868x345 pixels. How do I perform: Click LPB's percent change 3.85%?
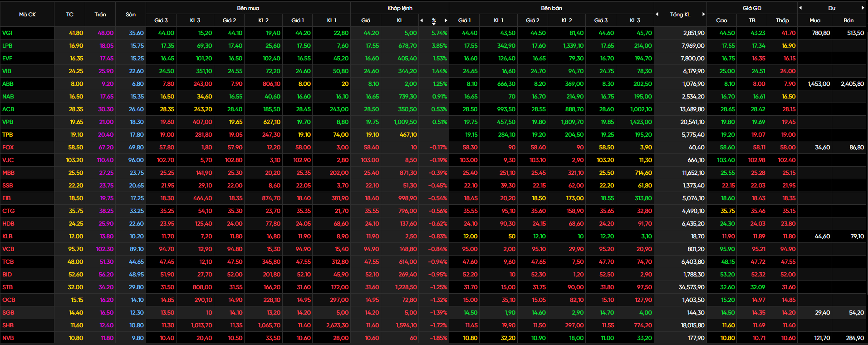(x=439, y=46)
